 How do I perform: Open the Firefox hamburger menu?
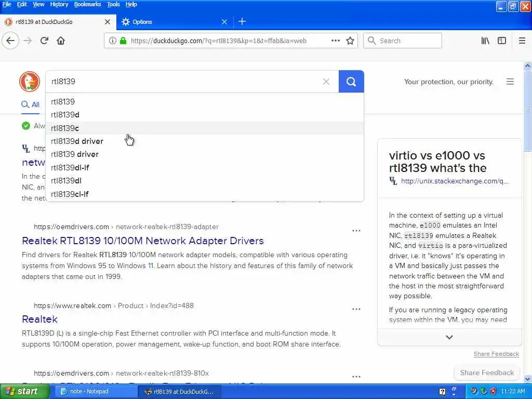[522, 41]
